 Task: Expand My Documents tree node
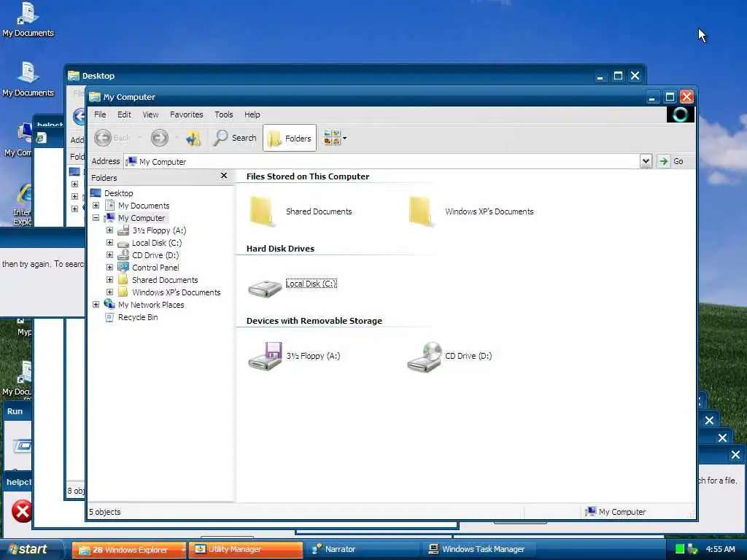pos(96,205)
